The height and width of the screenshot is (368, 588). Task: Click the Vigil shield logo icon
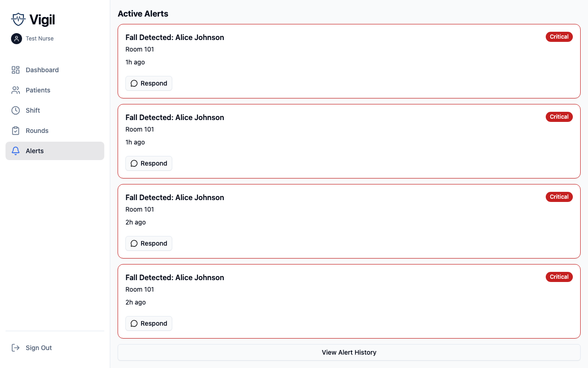point(18,19)
